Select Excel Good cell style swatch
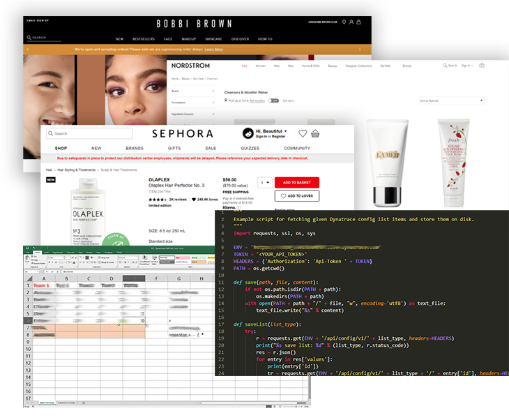Screen dimensions: 509x420 click(199, 257)
